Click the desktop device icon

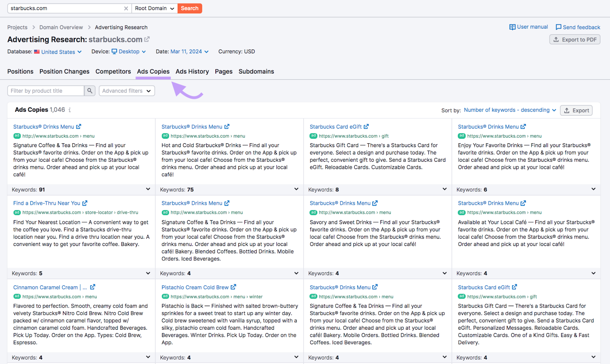[115, 51]
